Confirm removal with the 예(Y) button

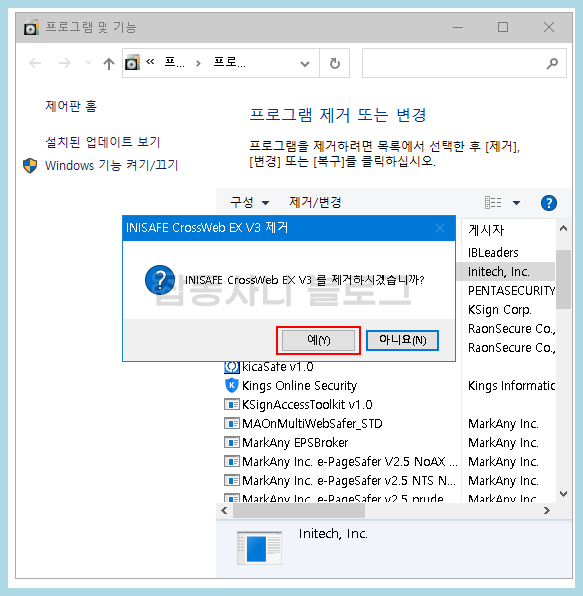318,340
